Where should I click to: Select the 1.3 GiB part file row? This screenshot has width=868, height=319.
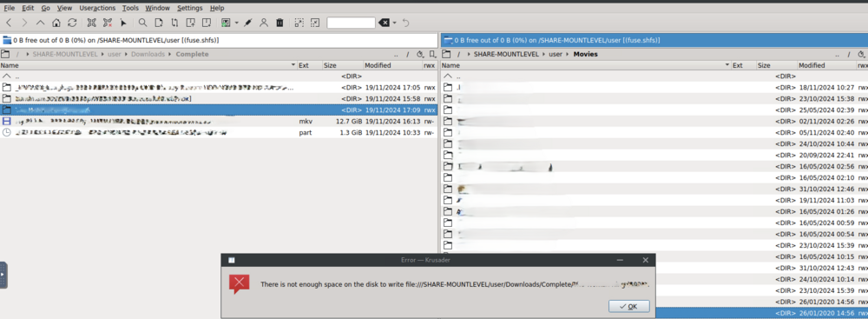point(219,133)
